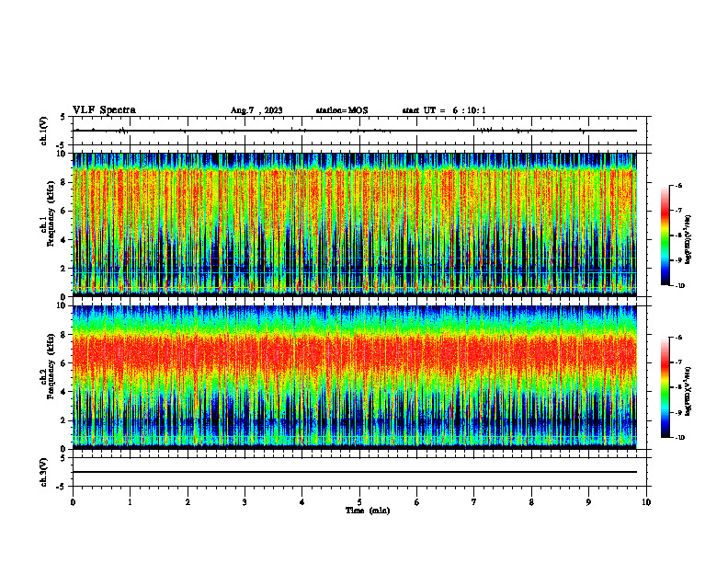Viewport: 728px width, 563px height.
Task: Click inside the ch.1 spectrogram panel
Action: point(355,224)
